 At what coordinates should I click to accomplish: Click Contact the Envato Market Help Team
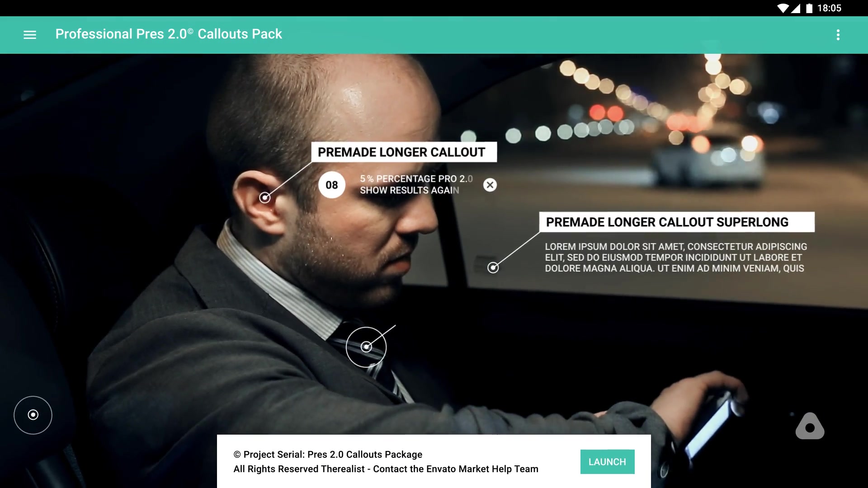click(x=456, y=469)
